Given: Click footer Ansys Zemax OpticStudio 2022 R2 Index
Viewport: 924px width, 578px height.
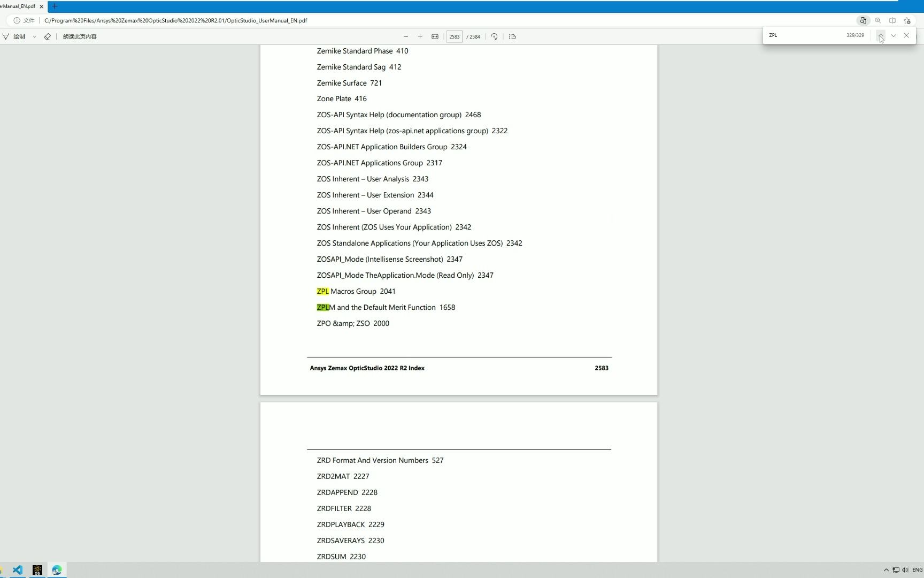Looking at the screenshot, I should [367, 368].
